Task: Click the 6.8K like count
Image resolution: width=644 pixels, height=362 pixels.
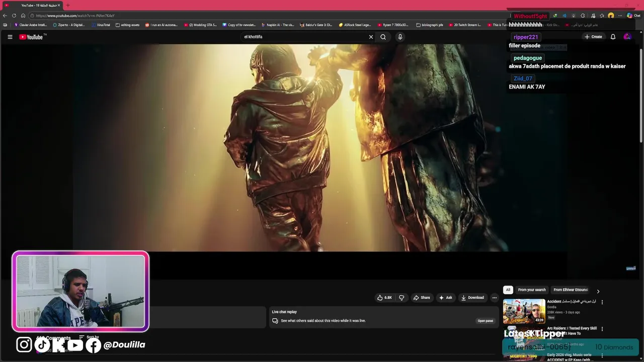Action: point(388,298)
